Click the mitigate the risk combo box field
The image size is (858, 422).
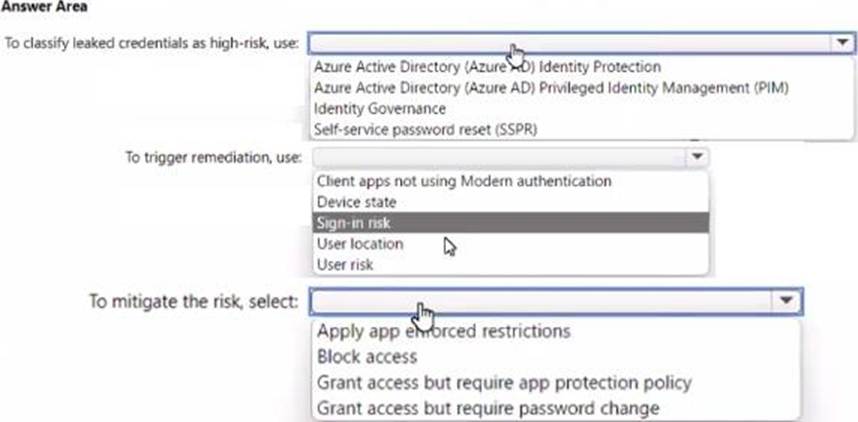coord(556,301)
